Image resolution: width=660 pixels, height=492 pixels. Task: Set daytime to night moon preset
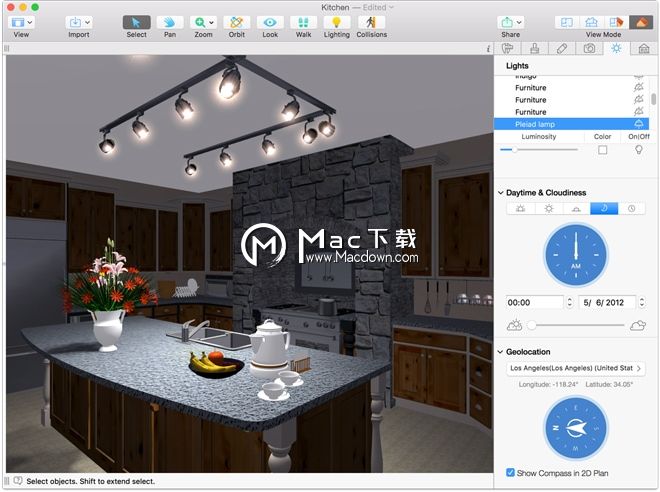(604, 208)
